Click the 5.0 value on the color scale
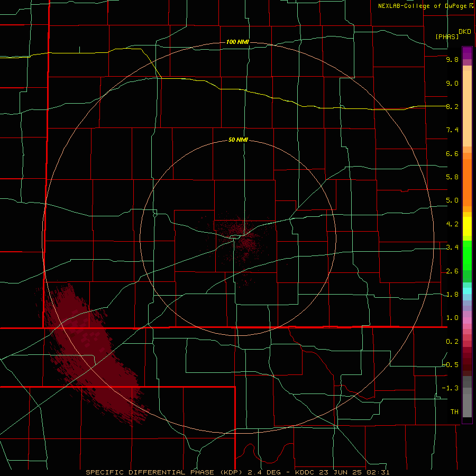This screenshot has width=476, height=476. [x=452, y=200]
